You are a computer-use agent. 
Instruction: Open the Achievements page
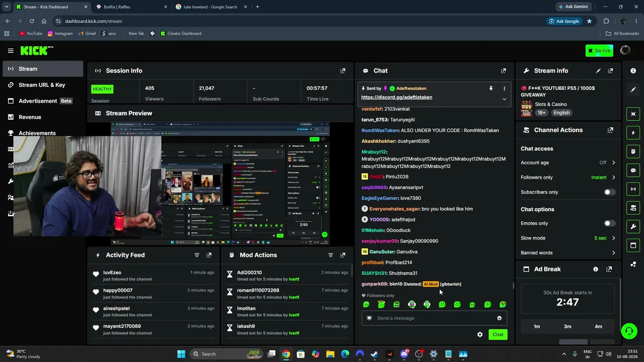click(x=42, y=133)
